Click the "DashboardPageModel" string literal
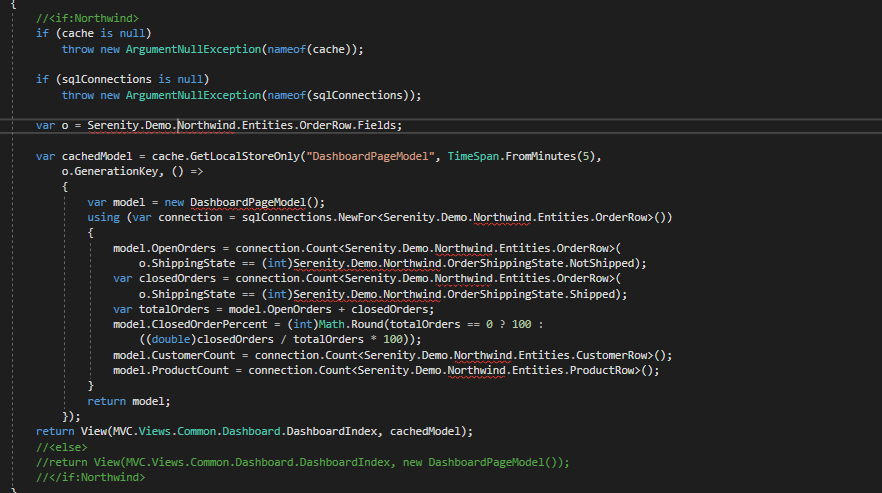 click(x=370, y=156)
